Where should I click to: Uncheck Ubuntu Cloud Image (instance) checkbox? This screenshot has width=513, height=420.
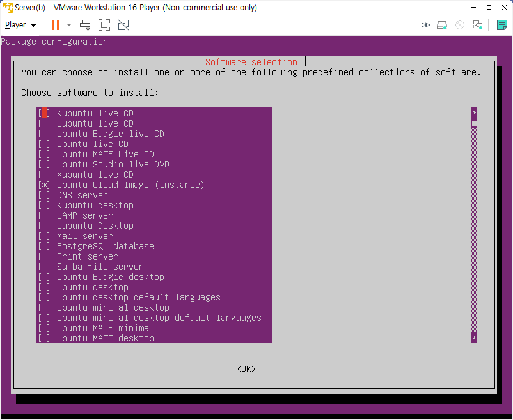(44, 185)
